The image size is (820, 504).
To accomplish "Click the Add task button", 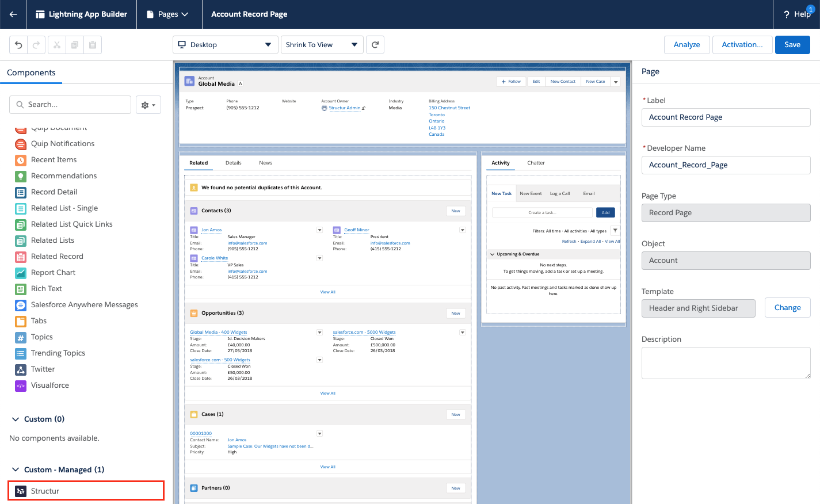I will click(605, 213).
